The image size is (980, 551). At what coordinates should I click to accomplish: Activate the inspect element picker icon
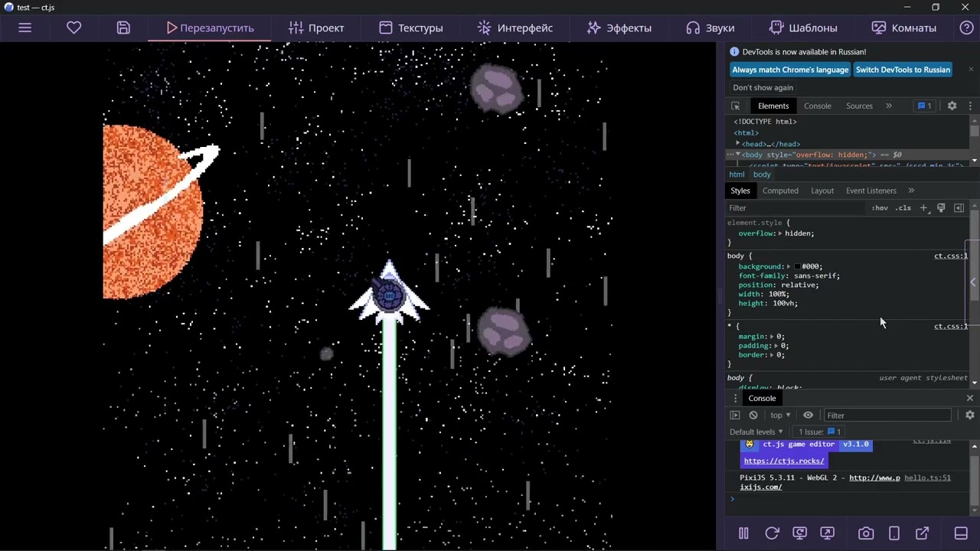736,106
